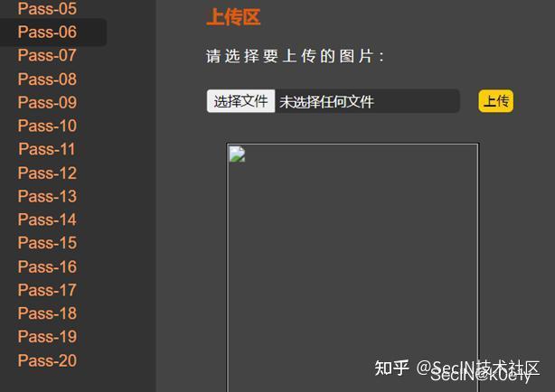Select Pass-12 in the sidebar
The image size is (555, 392).
tap(47, 173)
